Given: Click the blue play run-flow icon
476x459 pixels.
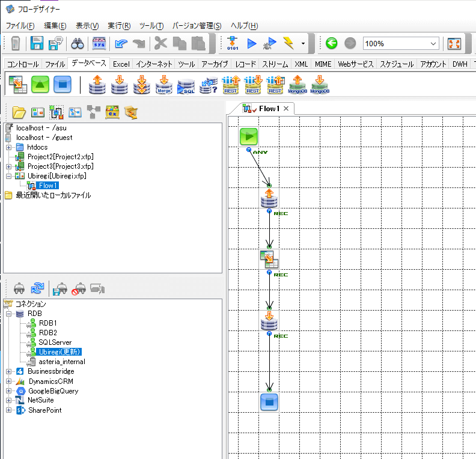Looking at the screenshot, I should click(252, 43).
